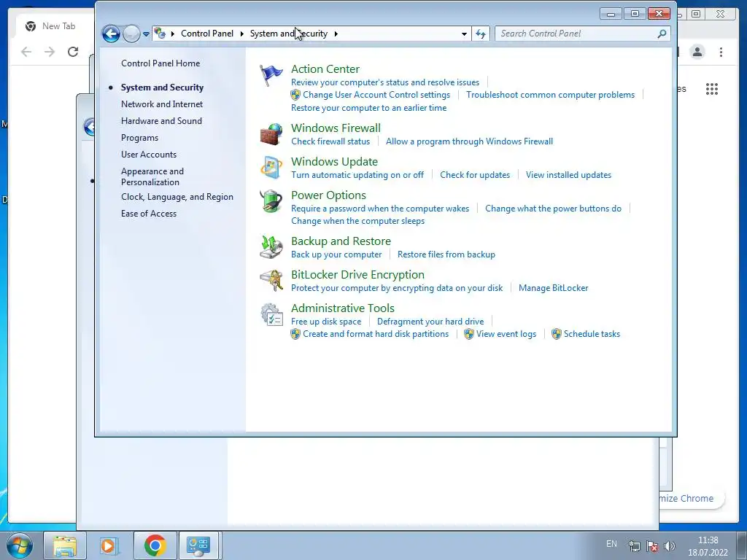Open the recent pages dropdown arrow
The image size is (747, 560).
146,34
